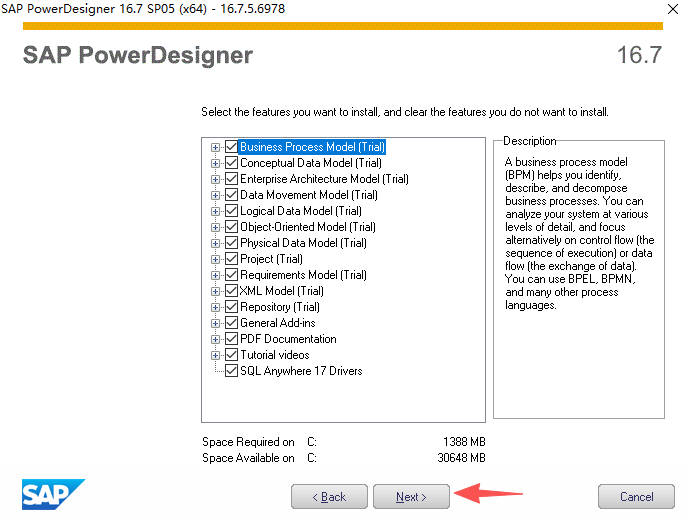Select the Logical Data Model (Trial) label
Screen dimensions: 688x517
click(301, 211)
